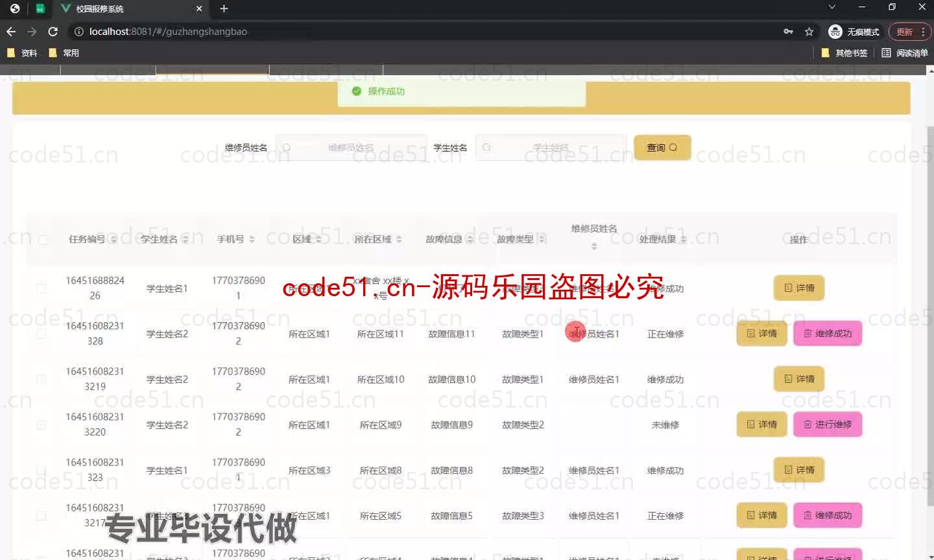The width and height of the screenshot is (934, 560).
Task: Check the row 16451608231328 checkbox
Action: coord(42,334)
